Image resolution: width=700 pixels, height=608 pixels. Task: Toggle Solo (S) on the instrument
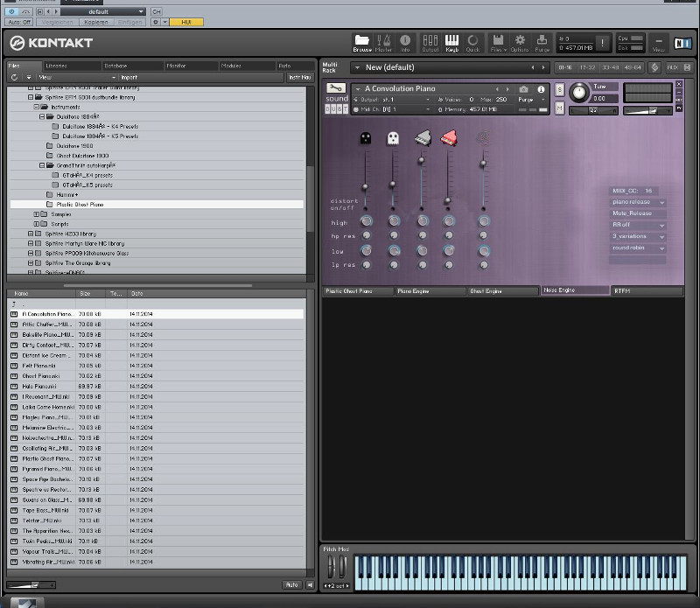(x=559, y=89)
